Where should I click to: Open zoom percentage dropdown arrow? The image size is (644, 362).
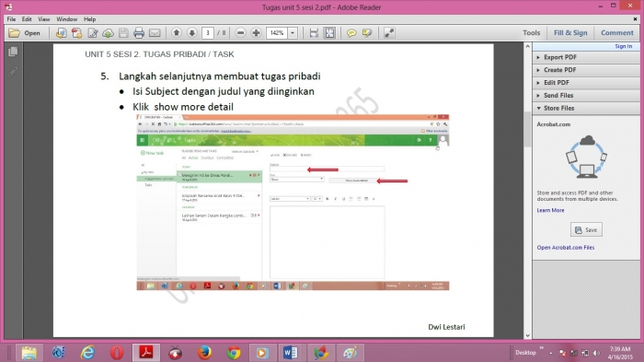(293, 33)
